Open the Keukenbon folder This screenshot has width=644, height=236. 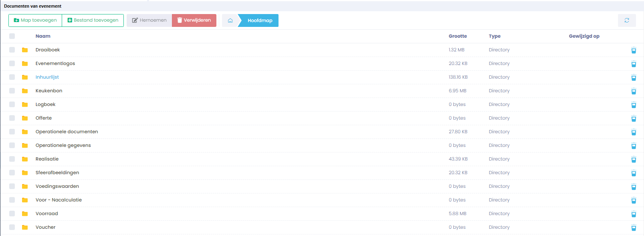[x=49, y=91]
